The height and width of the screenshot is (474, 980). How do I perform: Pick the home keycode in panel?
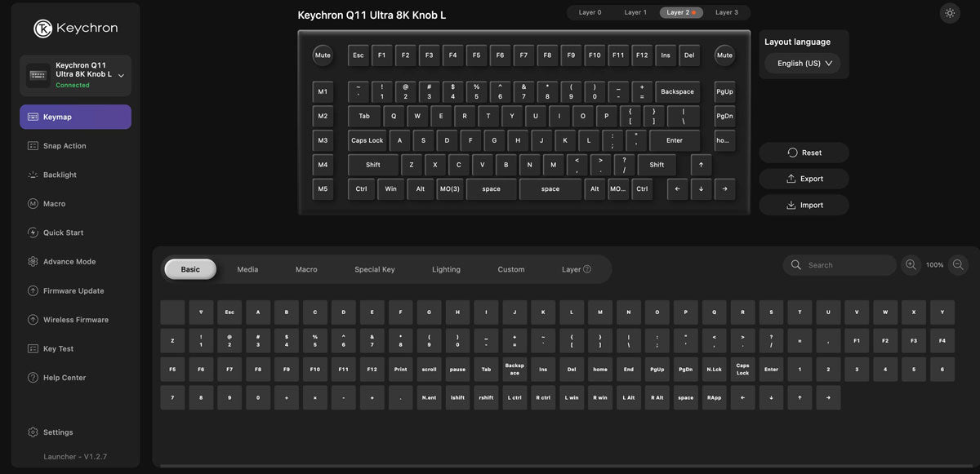coord(600,369)
